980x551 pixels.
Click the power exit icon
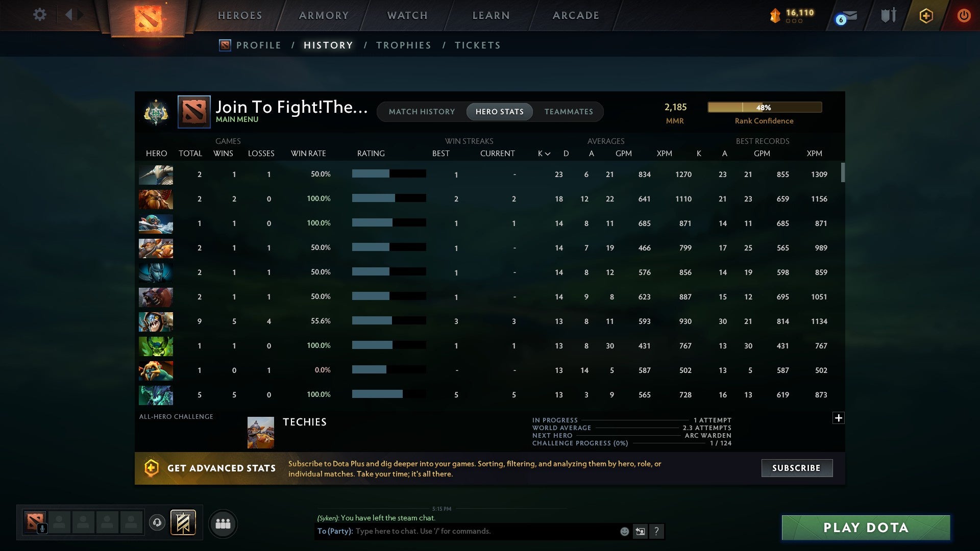click(964, 15)
